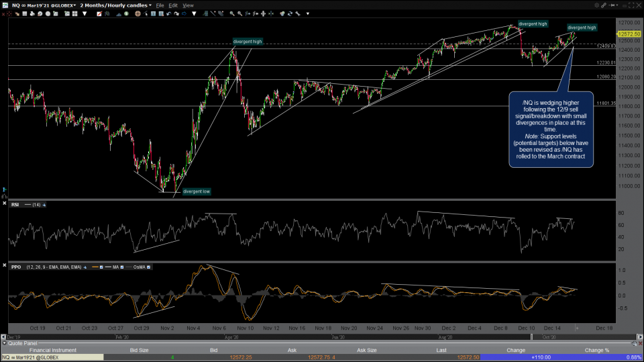Select the trendline drawing tool
The image size is (644, 362).
[213, 14]
